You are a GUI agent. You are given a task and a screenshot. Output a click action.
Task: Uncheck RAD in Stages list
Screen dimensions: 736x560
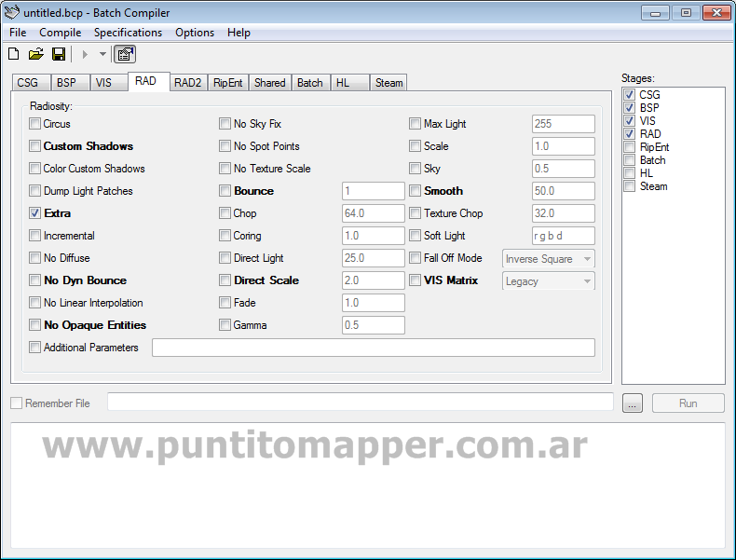point(630,134)
